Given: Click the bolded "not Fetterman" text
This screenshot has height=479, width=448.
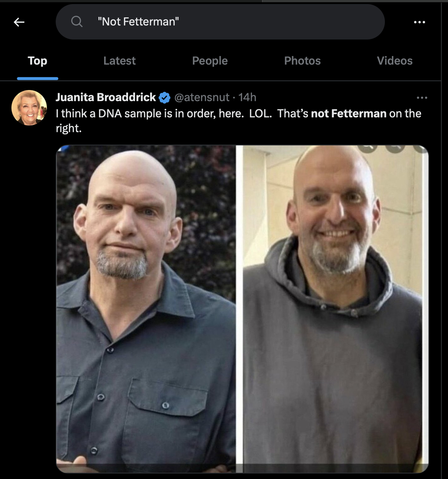Looking at the screenshot, I should [348, 113].
